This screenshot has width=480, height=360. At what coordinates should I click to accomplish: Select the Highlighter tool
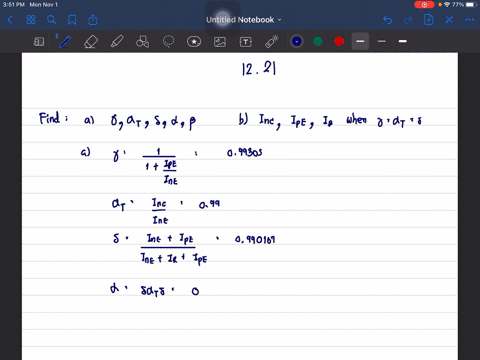click(x=117, y=42)
